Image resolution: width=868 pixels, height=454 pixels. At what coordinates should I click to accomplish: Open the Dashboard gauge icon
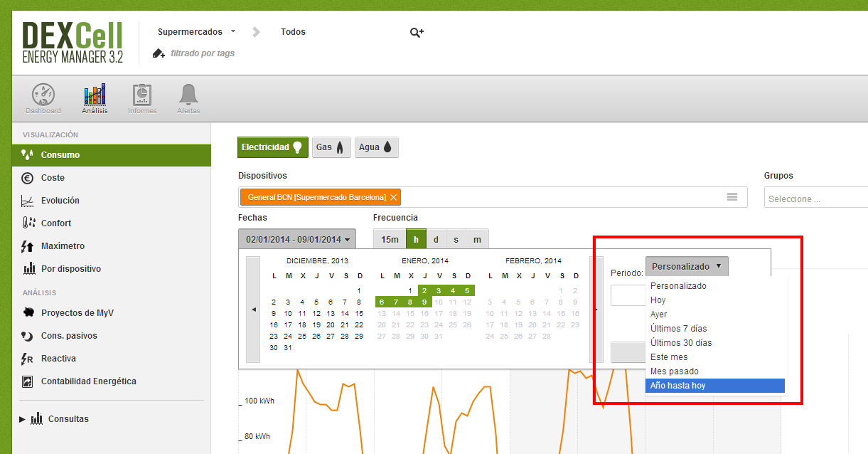[x=43, y=98]
